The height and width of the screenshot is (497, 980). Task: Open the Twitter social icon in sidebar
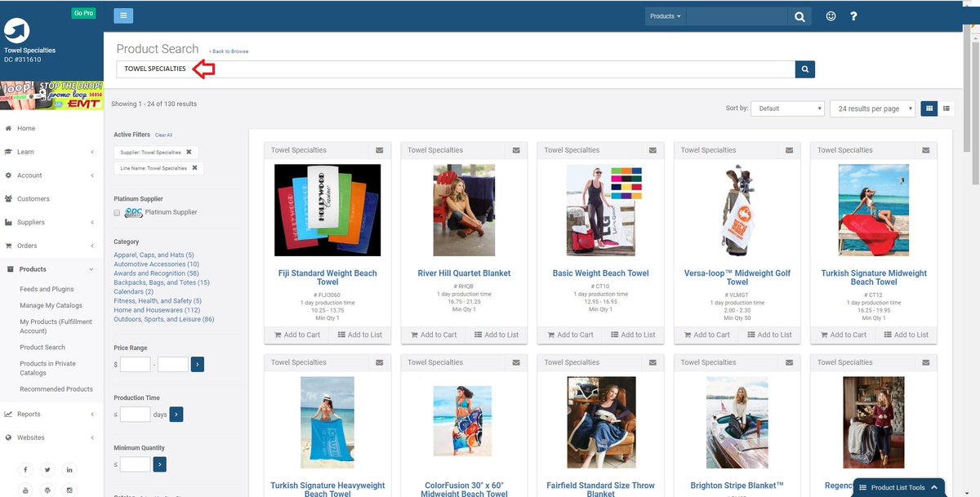click(x=47, y=470)
